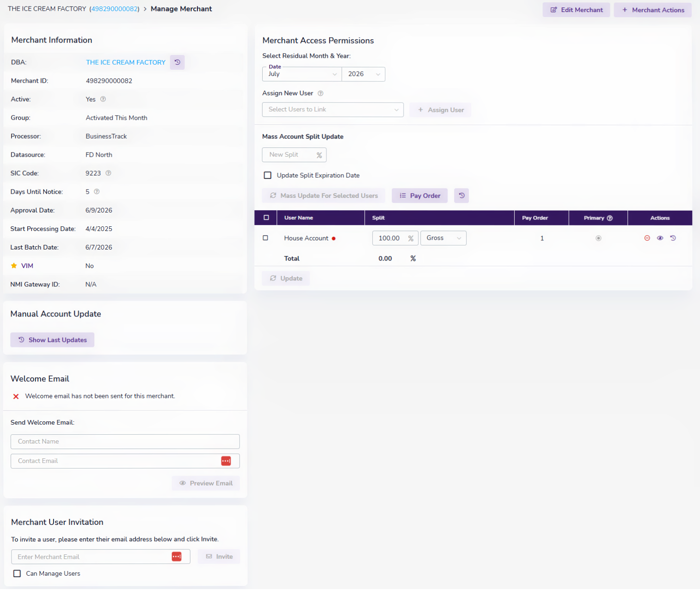Select the House Account row checkbox
The height and width of the screenshot is (590, 700).
265,238
